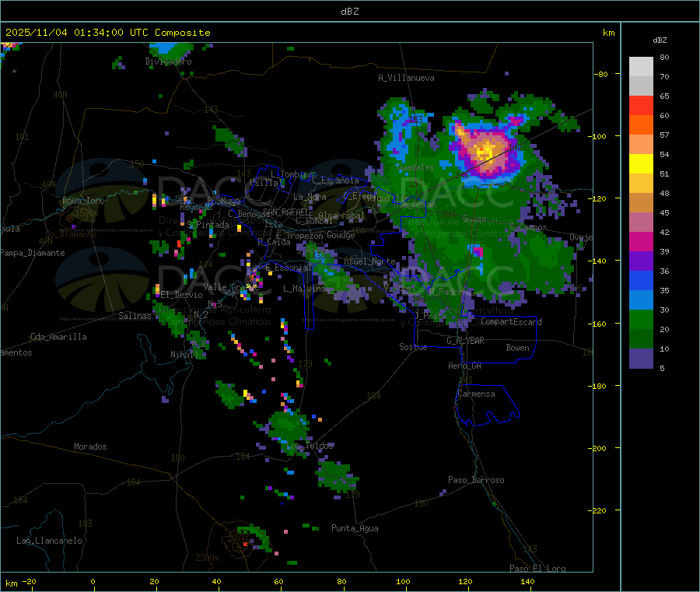Click the 'Salinas' place label
The width and height of the screenshot is (700, 592).
tap(135, 316)
